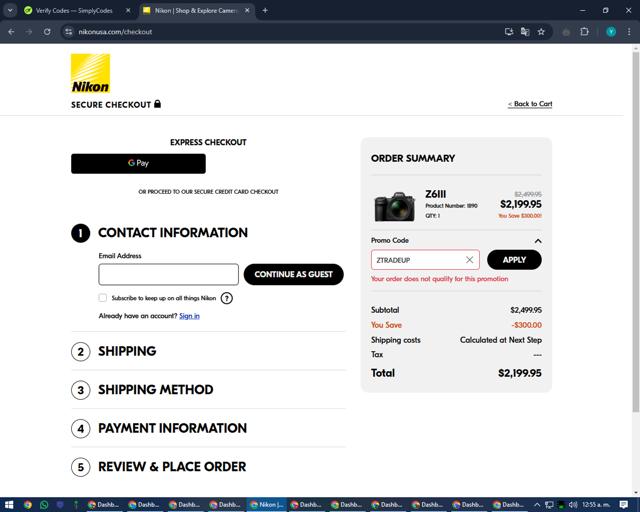Open the Chrome profile avatar
The width and height of the screenshot is (640, 512).
coord(611,31)
